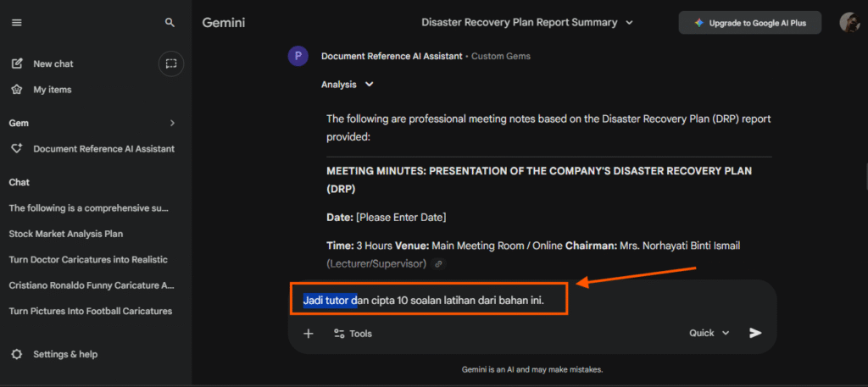Click the search magnifier icon
Image resolution: width=868 pixels, height=387 pixels.
coord(170,23)
